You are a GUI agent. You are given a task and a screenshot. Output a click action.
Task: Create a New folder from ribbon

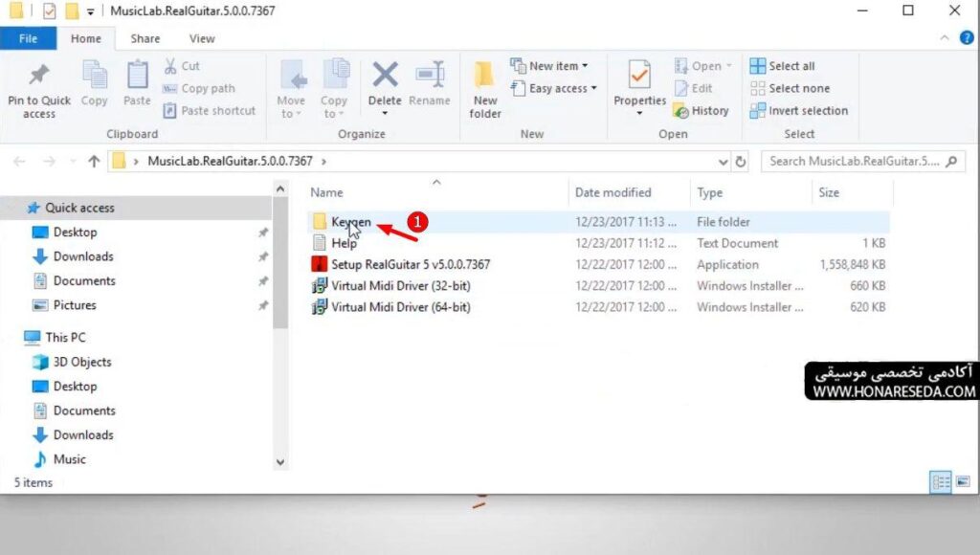pos(485,89)
